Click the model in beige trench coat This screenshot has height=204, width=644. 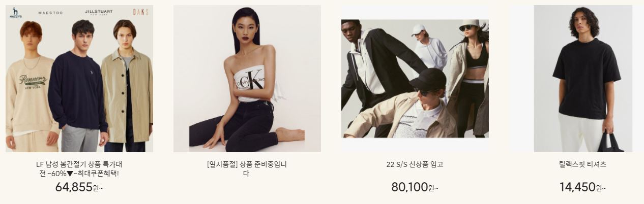point(127,86)
